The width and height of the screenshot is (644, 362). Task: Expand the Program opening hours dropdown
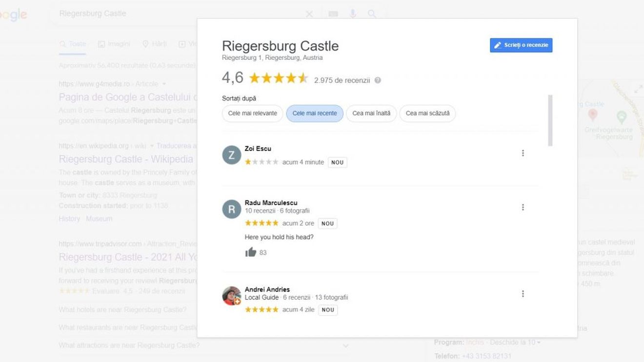[539, 343]
